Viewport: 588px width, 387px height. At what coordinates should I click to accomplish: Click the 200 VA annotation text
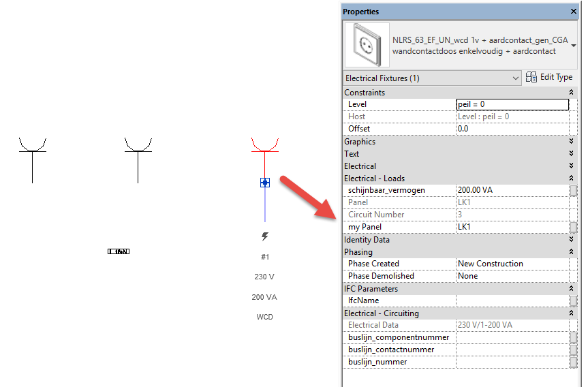[264, 297]
